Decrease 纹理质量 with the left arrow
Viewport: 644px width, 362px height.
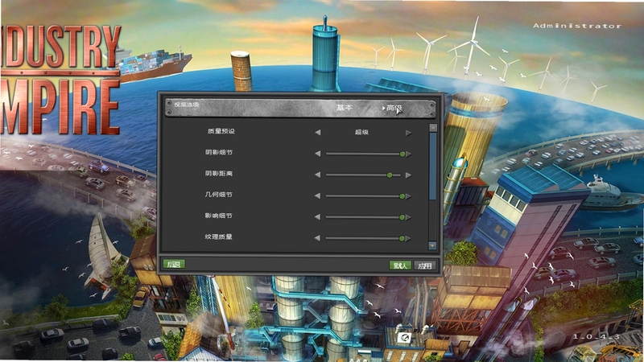point(317,238)
